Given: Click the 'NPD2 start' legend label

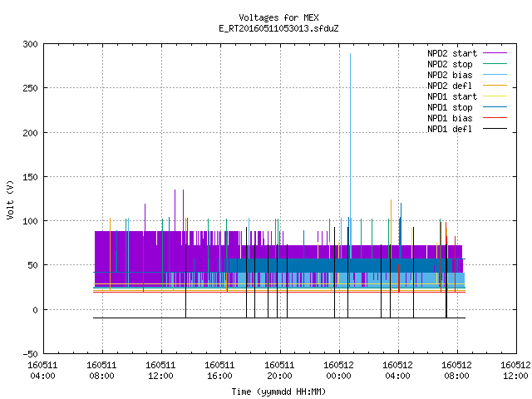Looking at the screenshot, I should point(452,53).
